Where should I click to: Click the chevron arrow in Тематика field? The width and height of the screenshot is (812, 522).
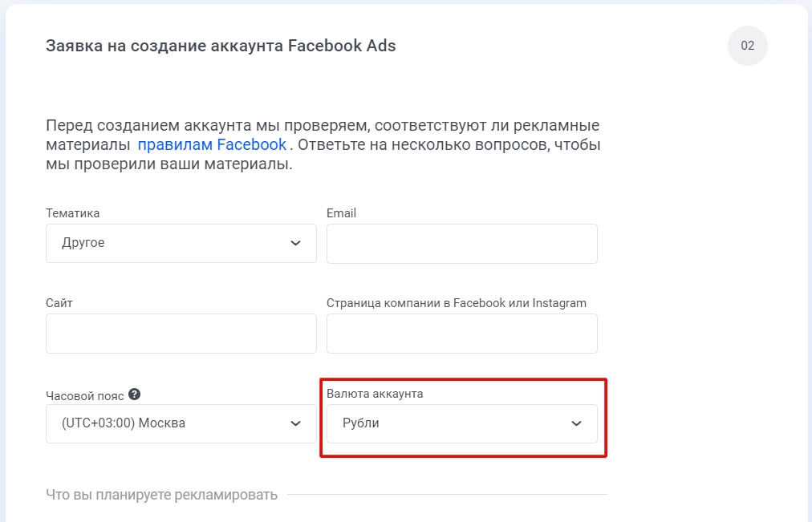296,243
